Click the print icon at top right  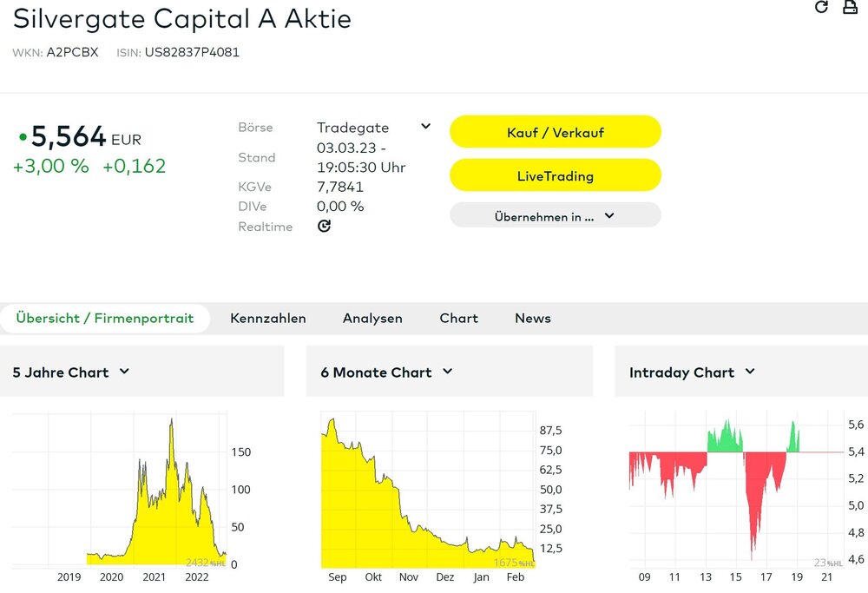[850, 7]
